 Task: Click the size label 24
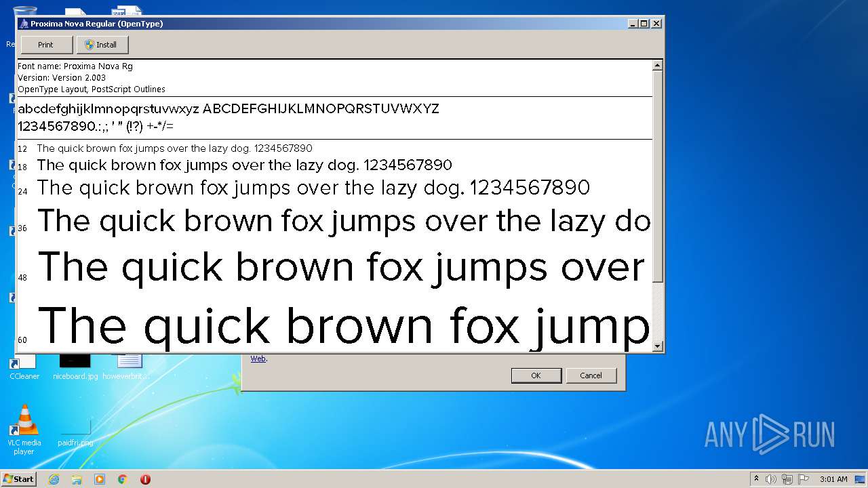coord(22,192)
